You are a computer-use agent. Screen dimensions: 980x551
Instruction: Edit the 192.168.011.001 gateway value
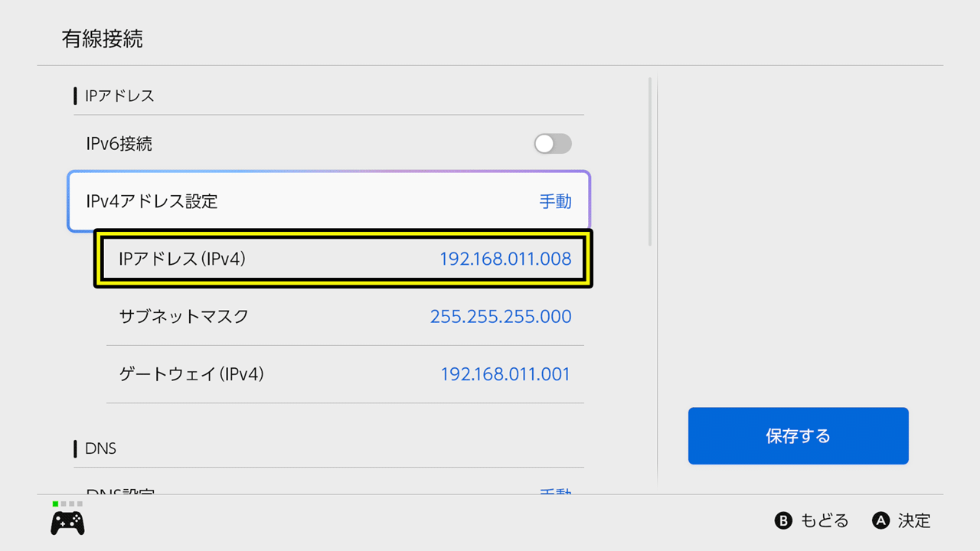tap(505, 374)
